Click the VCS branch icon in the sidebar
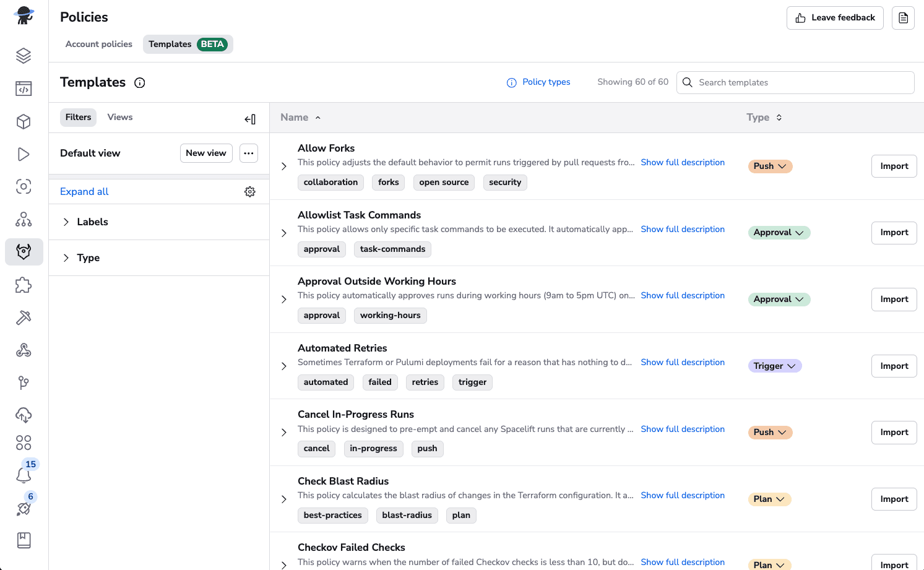Viewport: 924px width, 570px height. pos(24,382)
